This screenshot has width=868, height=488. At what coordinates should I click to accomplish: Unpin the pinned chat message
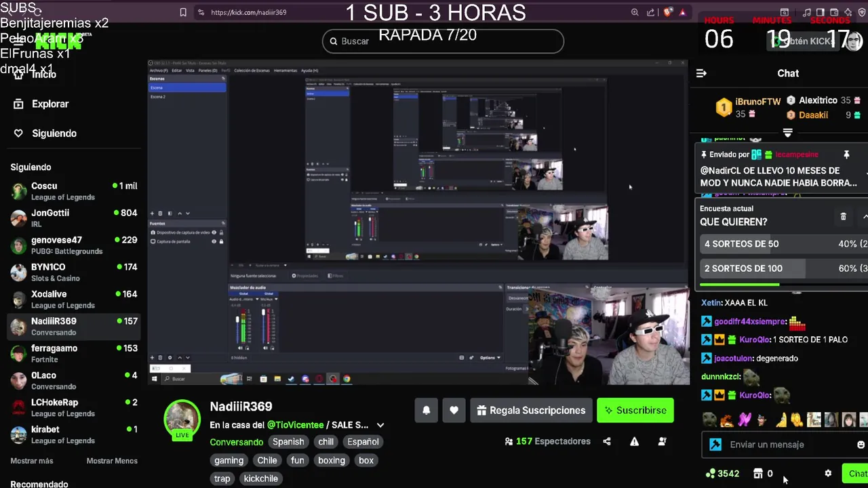(846, 155)
